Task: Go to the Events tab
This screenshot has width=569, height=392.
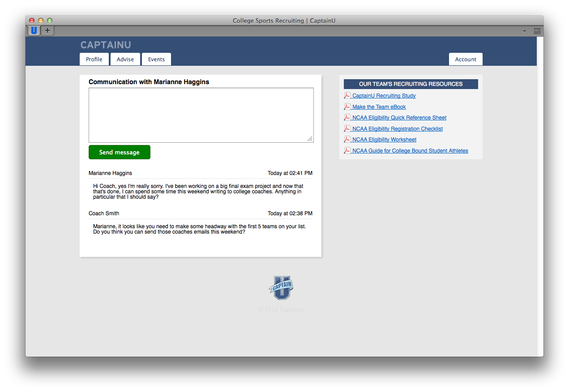Action: (156, 59)
